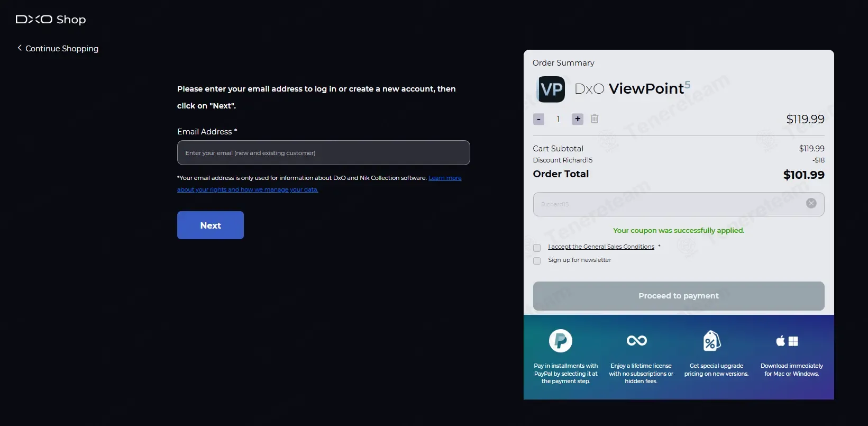The width and height of the screenshot is (868, 426).
Task: Click the quantity value 1
Action: 558,119
